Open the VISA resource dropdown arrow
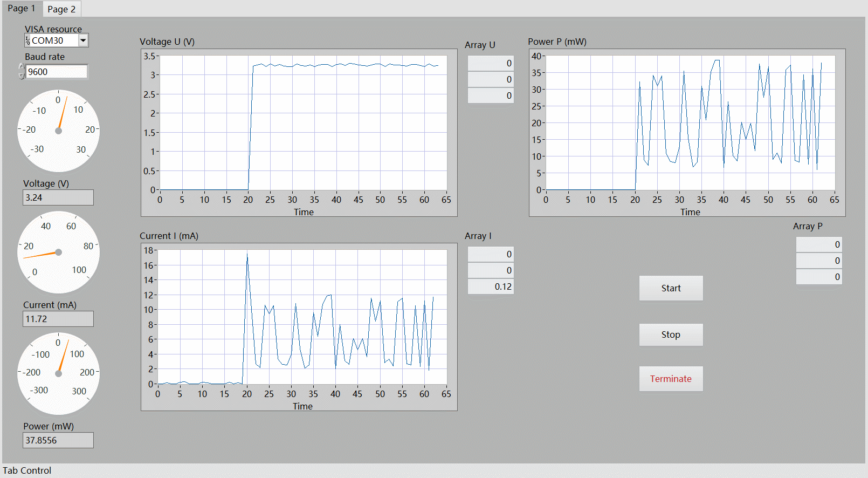The height and width of the screenshot is (478, 868). (83, 40)
